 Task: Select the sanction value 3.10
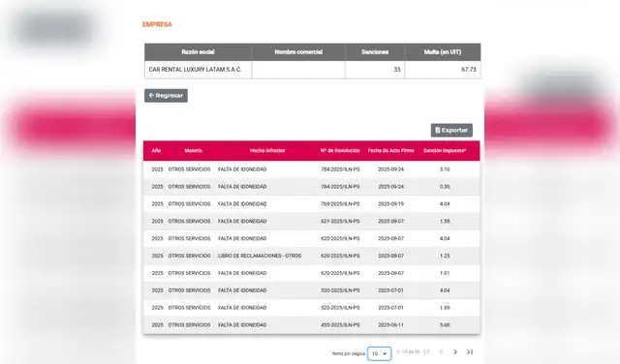pos(445,169)
